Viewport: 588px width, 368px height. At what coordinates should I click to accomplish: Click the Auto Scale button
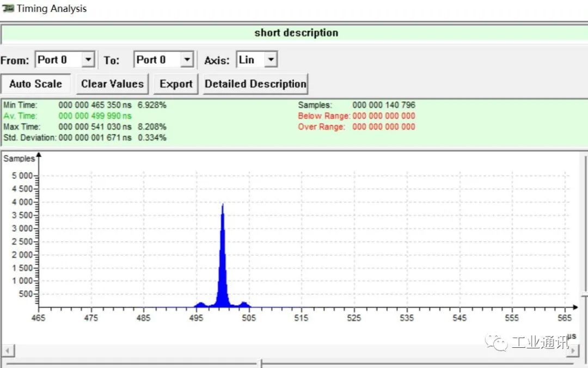coord(35,84)
